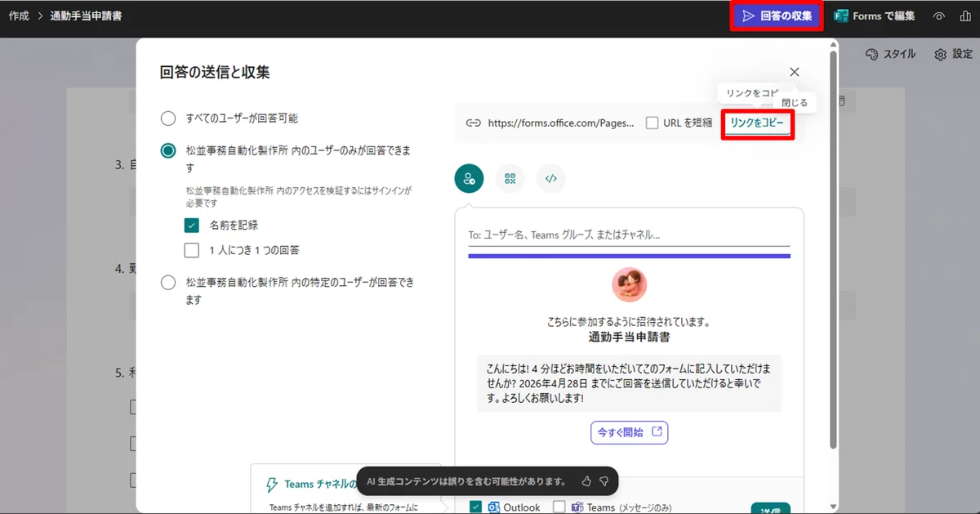The width and height of the screenshot is (980, 514).
Task: Select the QR code share icon
Action: [510, 179]
